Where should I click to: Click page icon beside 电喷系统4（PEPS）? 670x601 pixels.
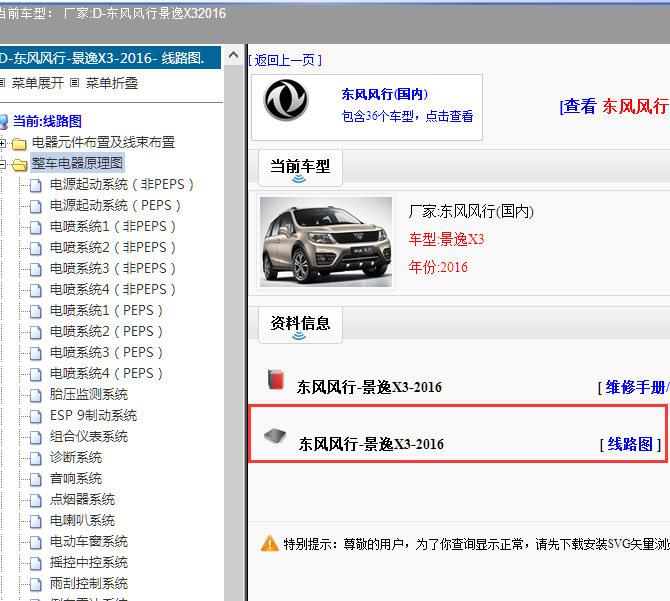point(35,374)
